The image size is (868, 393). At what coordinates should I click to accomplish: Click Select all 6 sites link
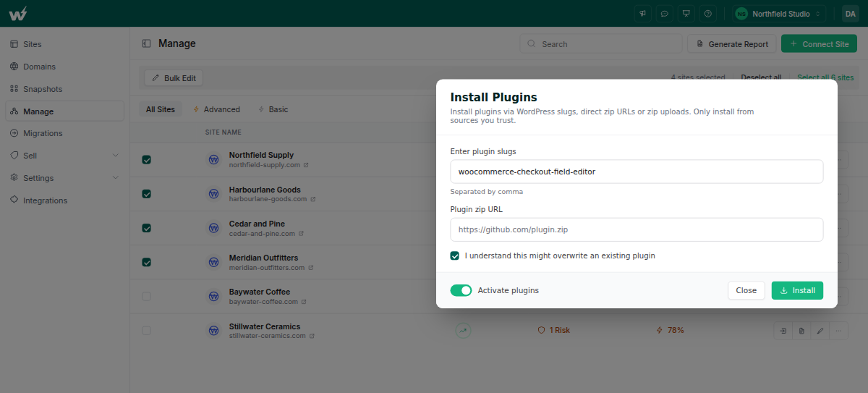click(x=825, y=77)
